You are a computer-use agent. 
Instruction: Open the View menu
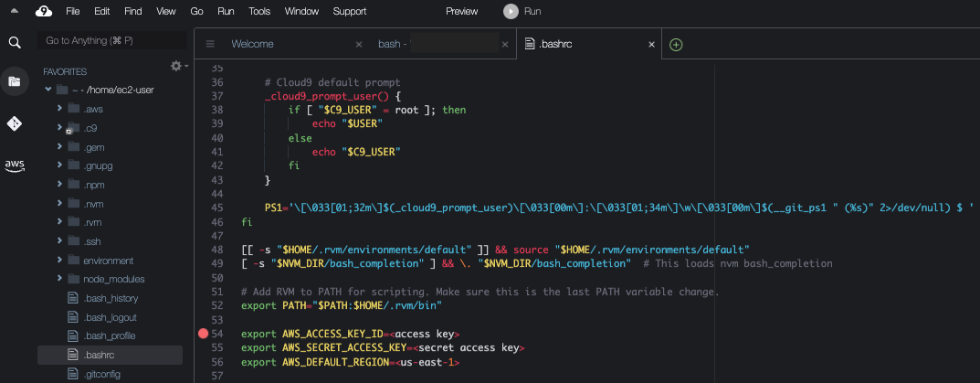(x=165, y=11)
